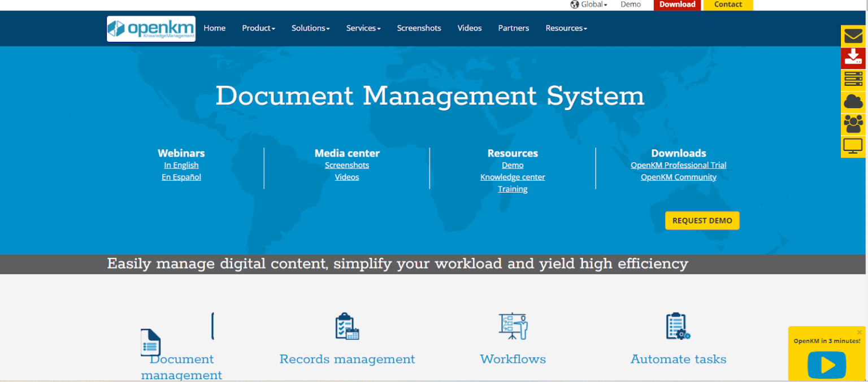
Task: Expand the Product dropdown menu
Action: 258,28
